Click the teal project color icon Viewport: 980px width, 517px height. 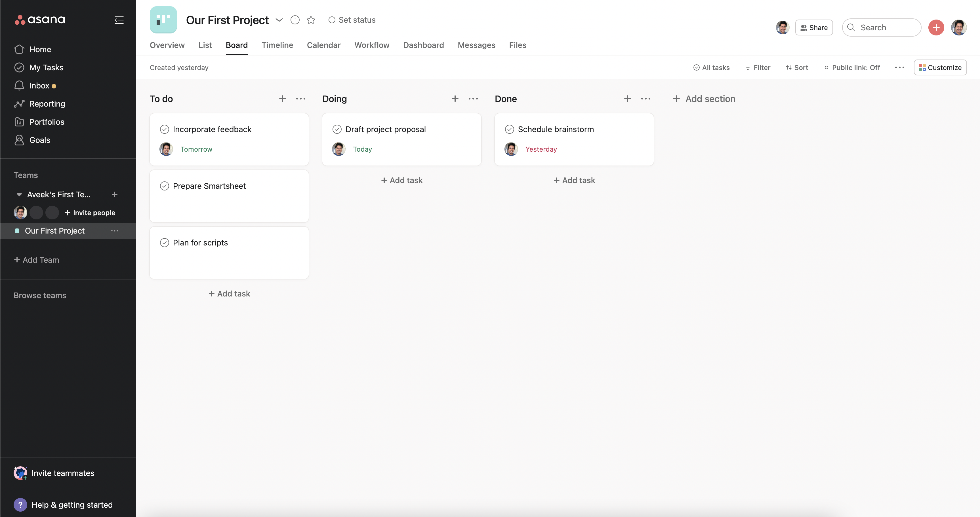[x=163, y=20]
